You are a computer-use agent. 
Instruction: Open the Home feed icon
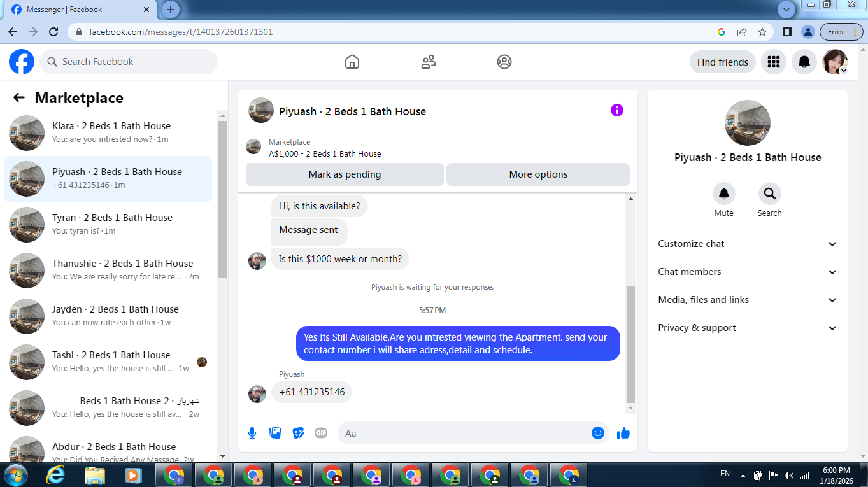[x=352, y=62]
